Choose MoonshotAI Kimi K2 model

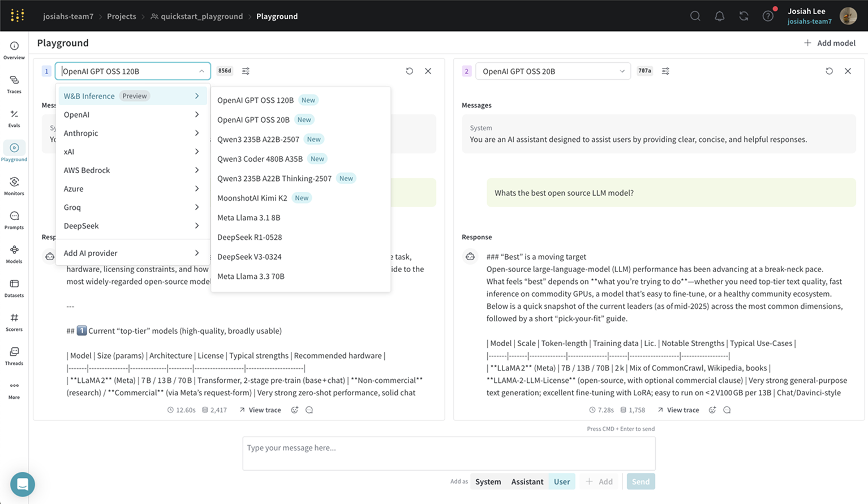(x=300, y=198)
